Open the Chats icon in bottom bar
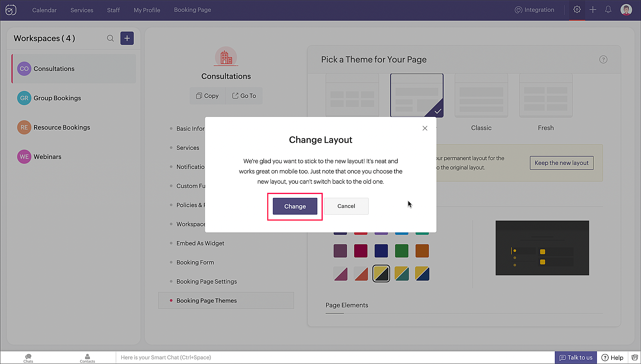 click(28, 358)
